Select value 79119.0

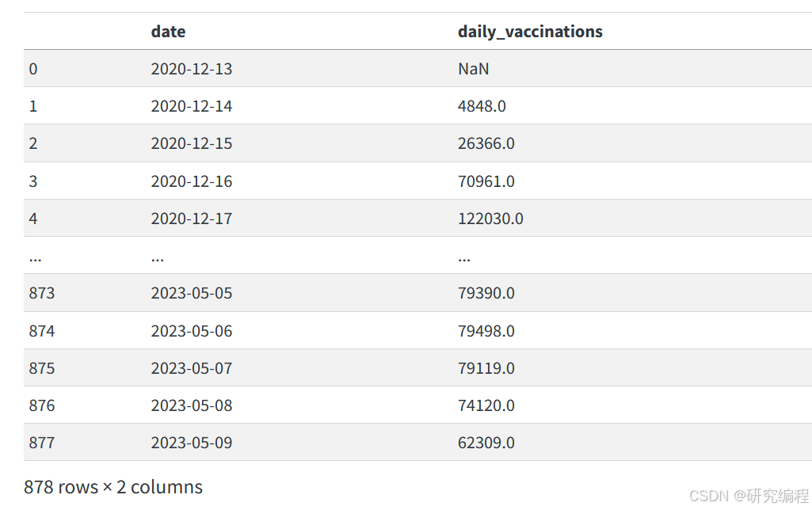pyautogui.click(x=486, y=368)
